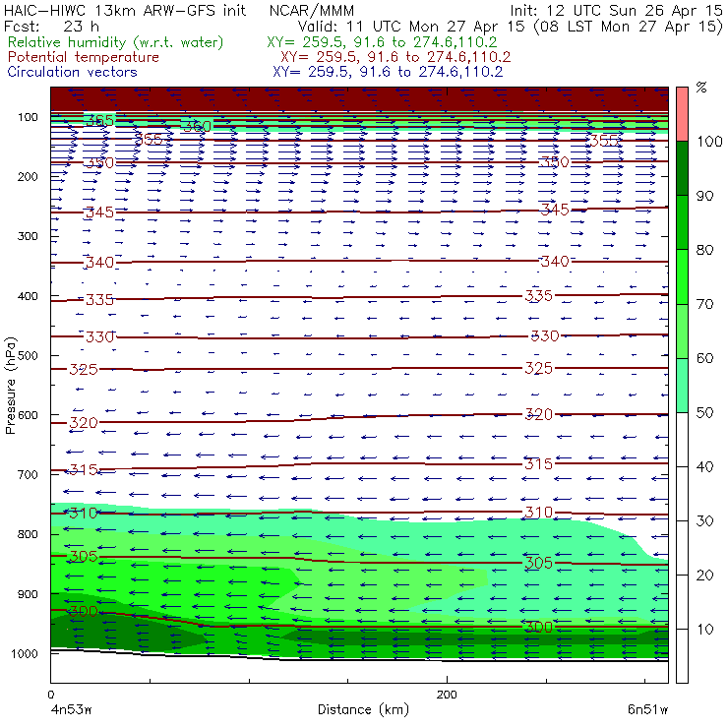Click the '80' colorbar label

[704, 250]
